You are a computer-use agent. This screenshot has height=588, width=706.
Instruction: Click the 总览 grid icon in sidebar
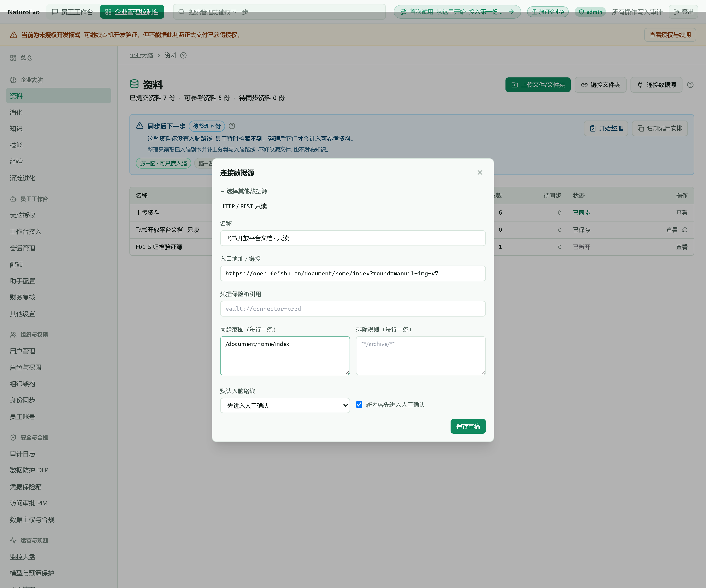13,58
